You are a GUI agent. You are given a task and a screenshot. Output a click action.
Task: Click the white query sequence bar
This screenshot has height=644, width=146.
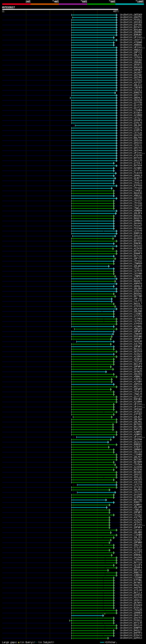click(60, 10)
